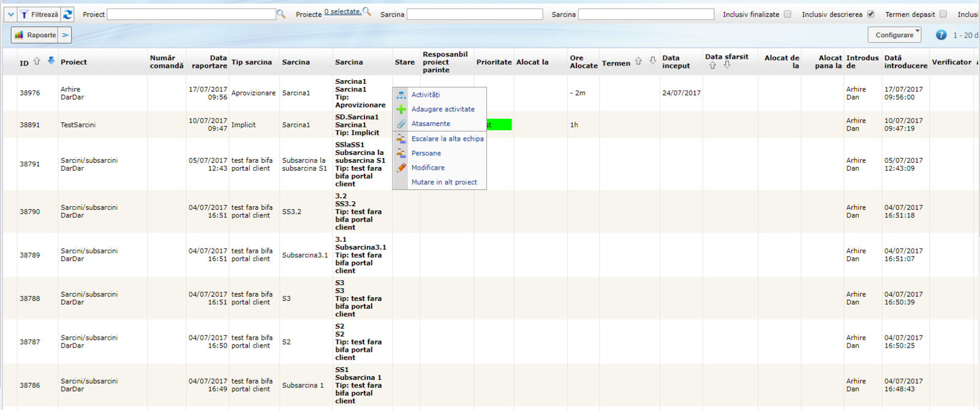Click the blue help question mark icon
The width and height of the screenshot is (980, 410).
point(941,35)
